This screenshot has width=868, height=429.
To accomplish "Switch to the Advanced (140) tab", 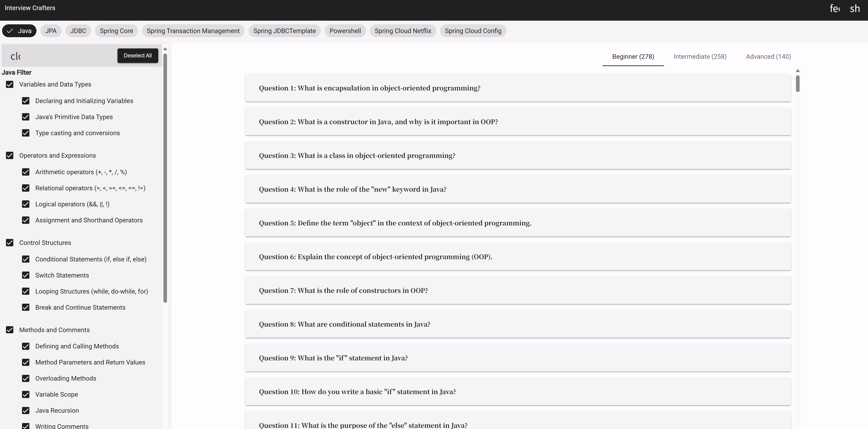I will 768,57.
